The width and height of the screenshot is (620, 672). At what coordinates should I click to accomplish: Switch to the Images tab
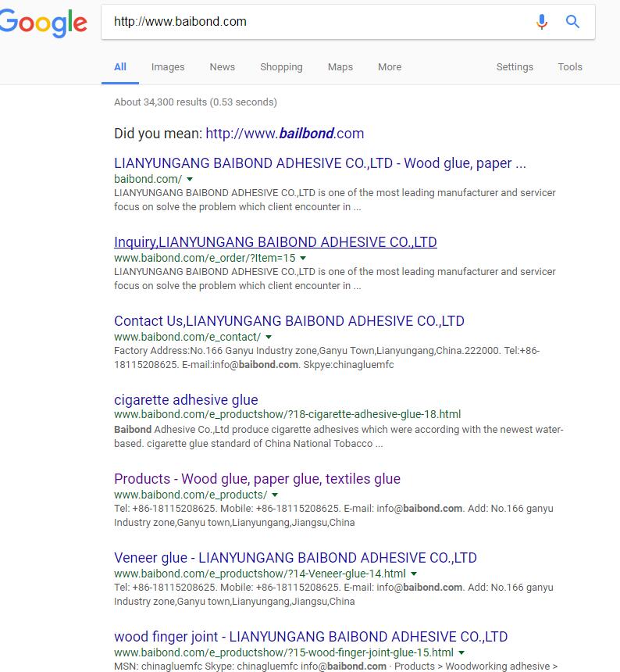(x=168, y=67)
